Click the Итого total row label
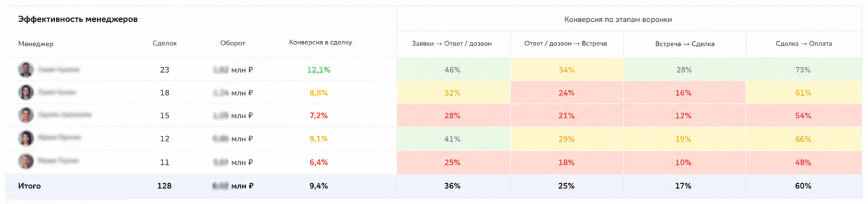 click(29, 186)
